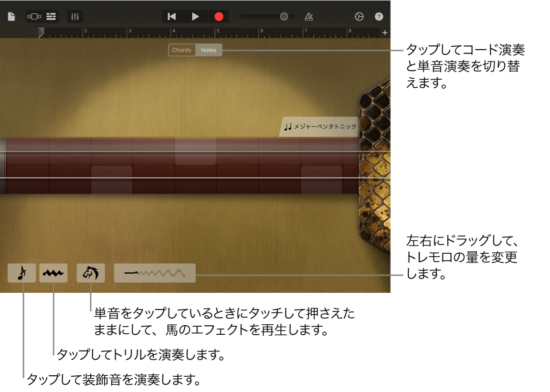This screenshot has height=392, width=550.
Task: Select the grace note articulation icon
Action: 21,273
